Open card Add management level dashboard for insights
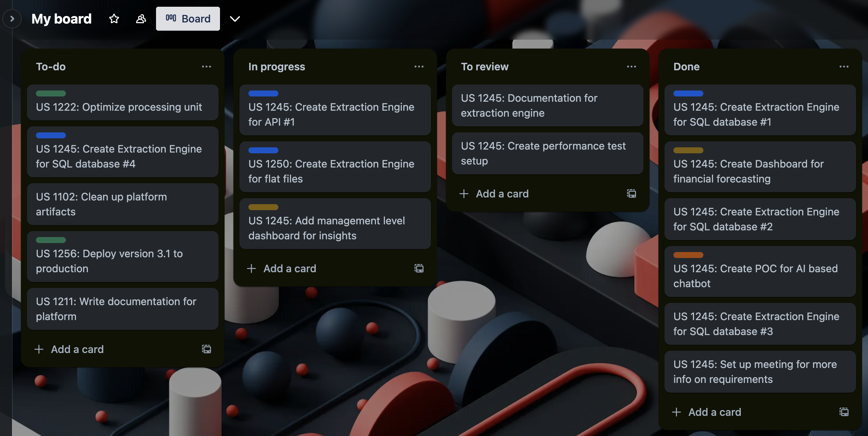The image size is (868, 436). 335,224
